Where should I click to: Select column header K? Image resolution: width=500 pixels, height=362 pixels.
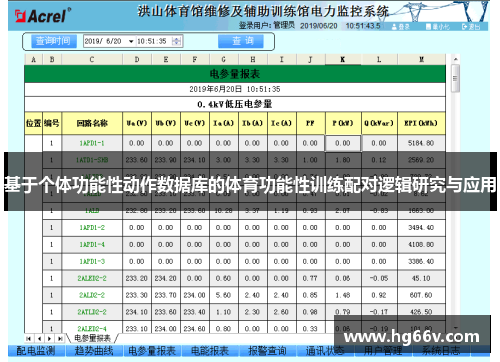click(343, 60)
